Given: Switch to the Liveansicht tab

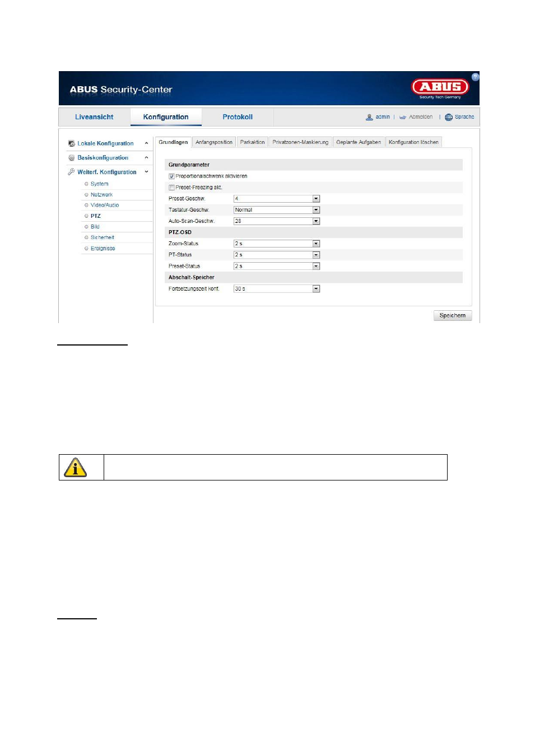Looking at the screenshot, I should (x=94, y=117).
